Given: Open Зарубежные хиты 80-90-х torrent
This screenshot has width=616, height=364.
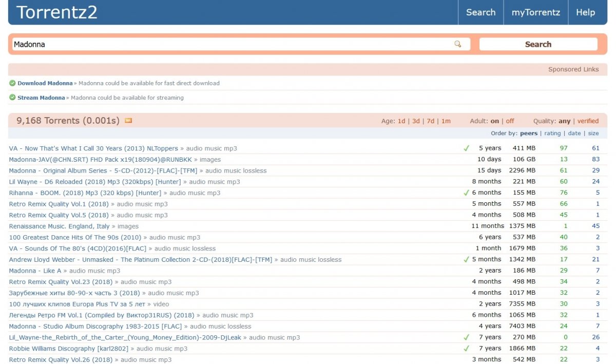Looking at the screenshot, I should (74, 293).
